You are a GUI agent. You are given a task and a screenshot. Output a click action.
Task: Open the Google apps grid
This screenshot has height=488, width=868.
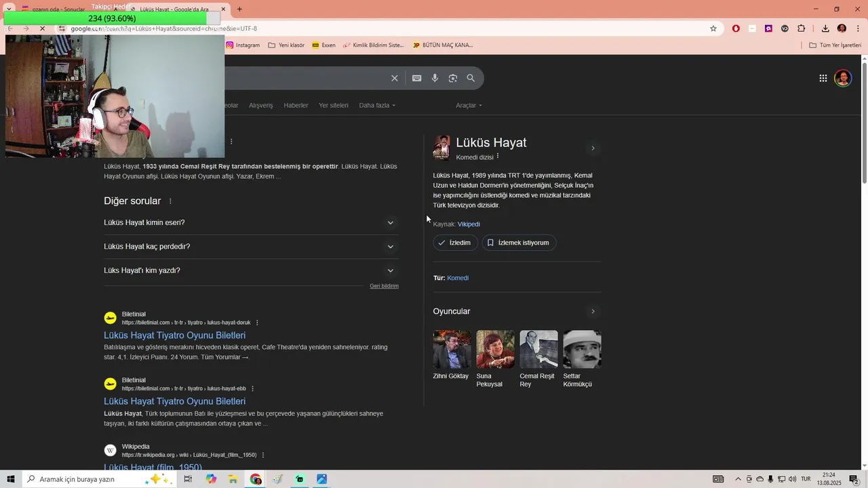point(823,78)
